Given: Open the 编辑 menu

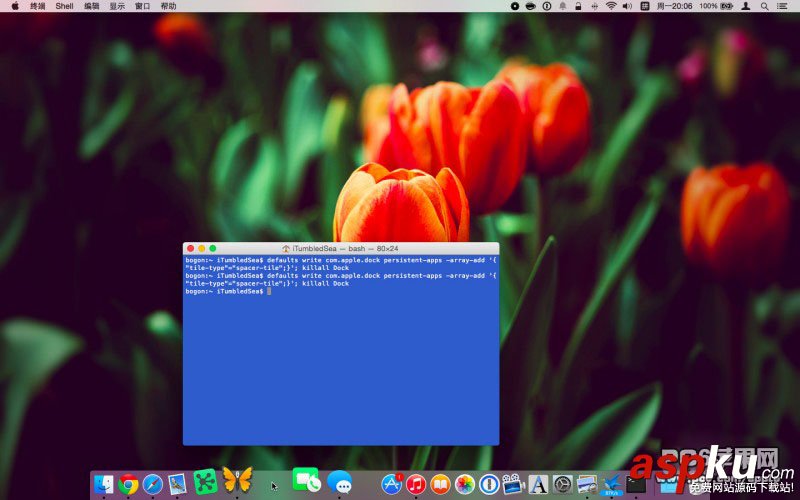Looking at the screenshot, I should pos(92,6).
